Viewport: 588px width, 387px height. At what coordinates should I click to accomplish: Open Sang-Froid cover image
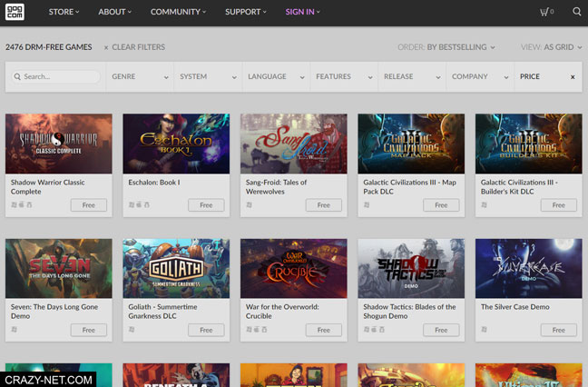[x=294, y=144]
